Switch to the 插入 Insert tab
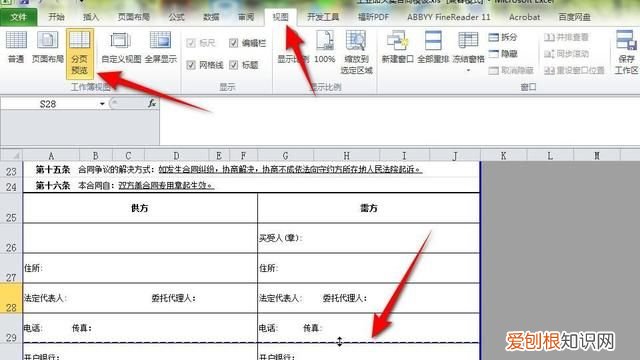The width and height of the screenshot is (640, 360). pos(91,17)
